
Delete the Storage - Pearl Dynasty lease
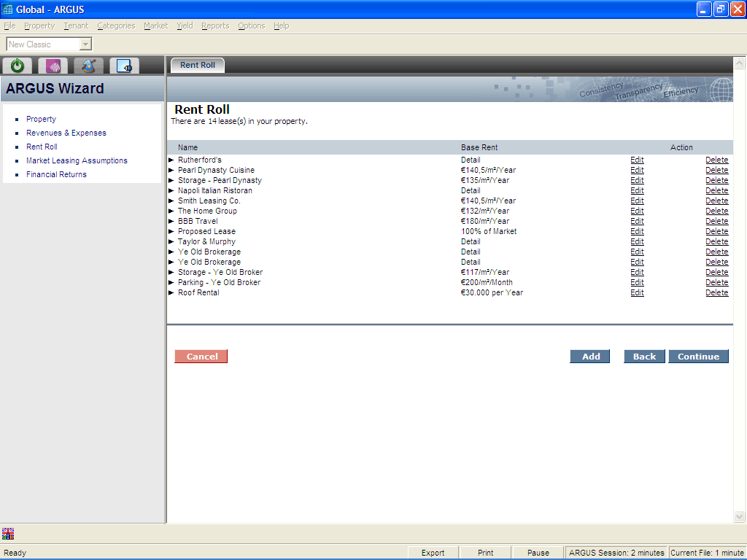tap(717, 181)
